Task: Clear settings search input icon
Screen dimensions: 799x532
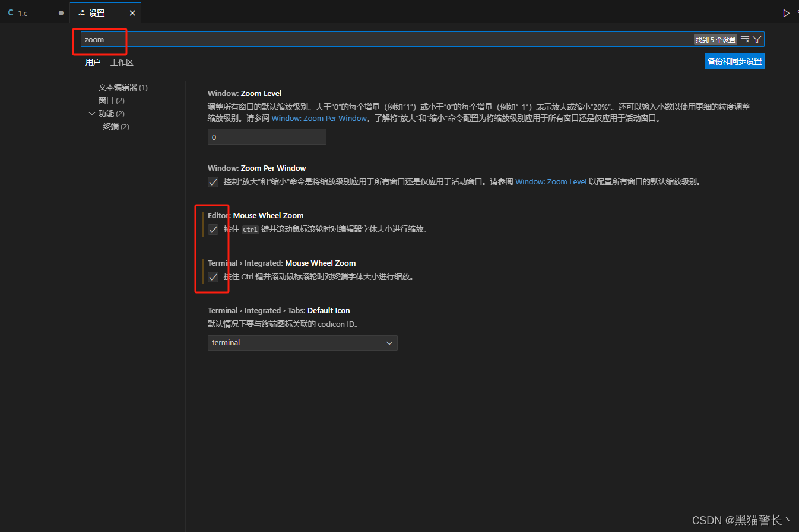Action: point(745,40)
